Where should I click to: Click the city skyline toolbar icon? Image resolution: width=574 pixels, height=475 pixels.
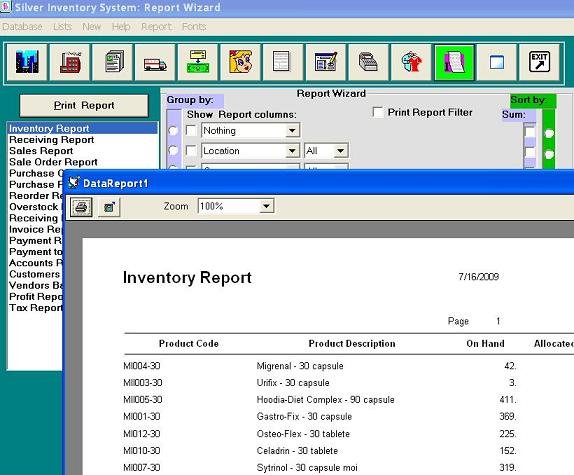pos(27,62)
